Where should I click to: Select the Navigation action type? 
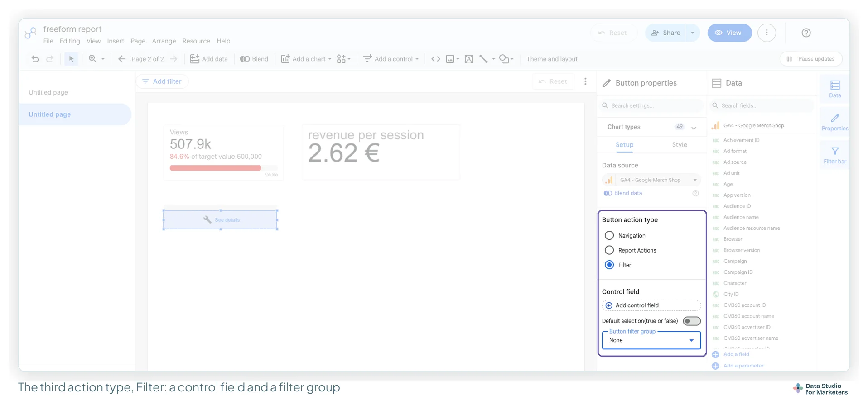[x=609, y=236]
